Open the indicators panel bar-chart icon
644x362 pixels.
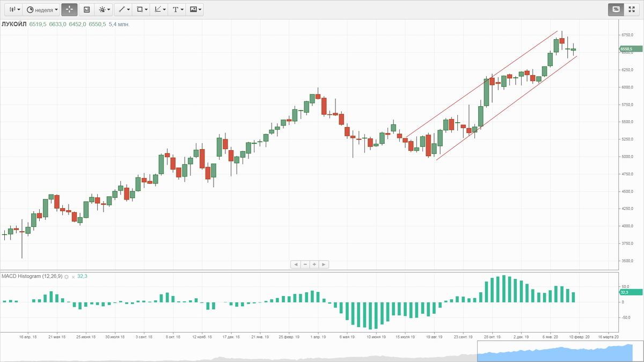87,9
